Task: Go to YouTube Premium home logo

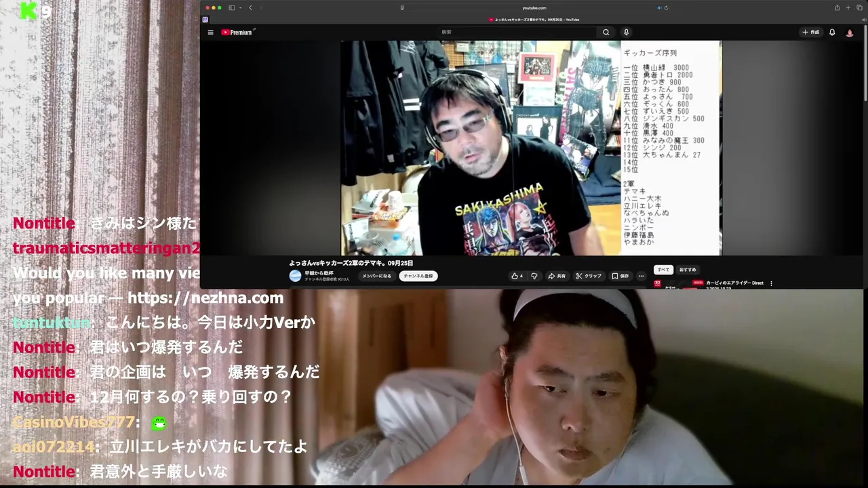Action: point(237,32)
